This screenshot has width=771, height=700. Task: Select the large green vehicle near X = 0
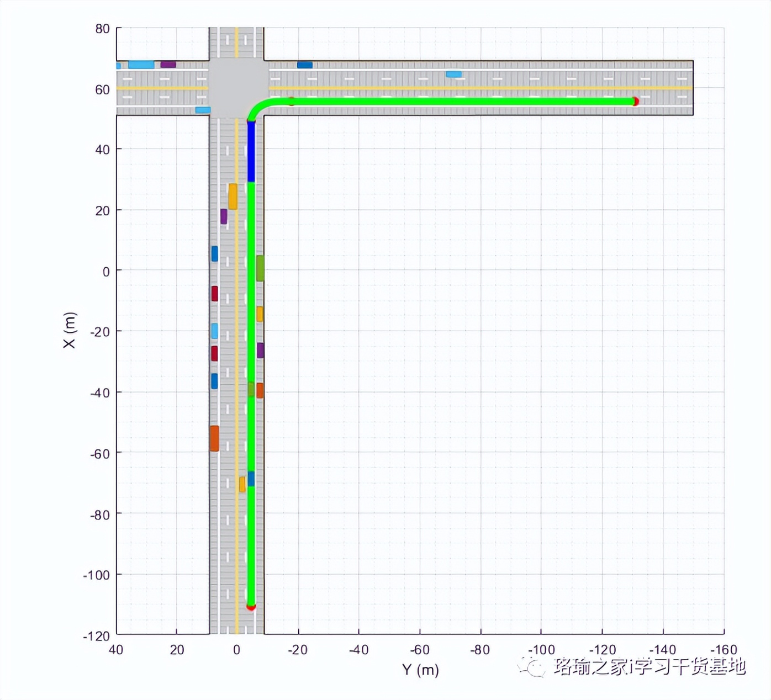[260, 268]
